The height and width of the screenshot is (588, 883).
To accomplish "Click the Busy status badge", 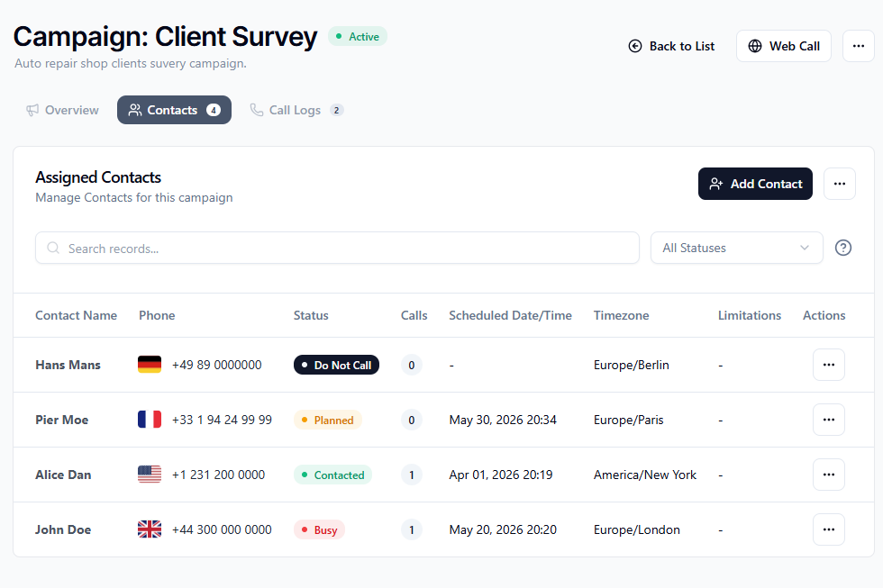I will (319, 529).
